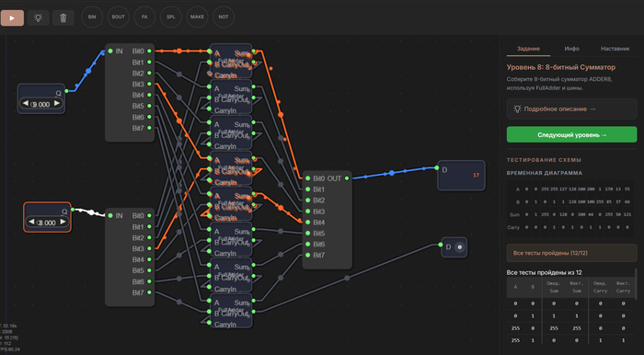Click the Все тесты пройдены из 12 text
The height and width of the screenshot is (355, 644).
(544, 272)
